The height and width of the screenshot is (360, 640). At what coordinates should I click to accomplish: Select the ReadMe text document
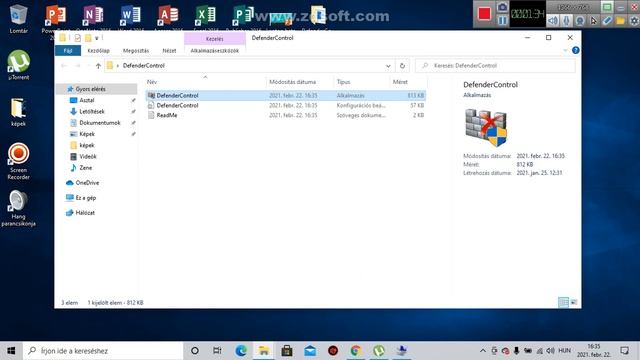pyautogui.click(x=286, y=115)
